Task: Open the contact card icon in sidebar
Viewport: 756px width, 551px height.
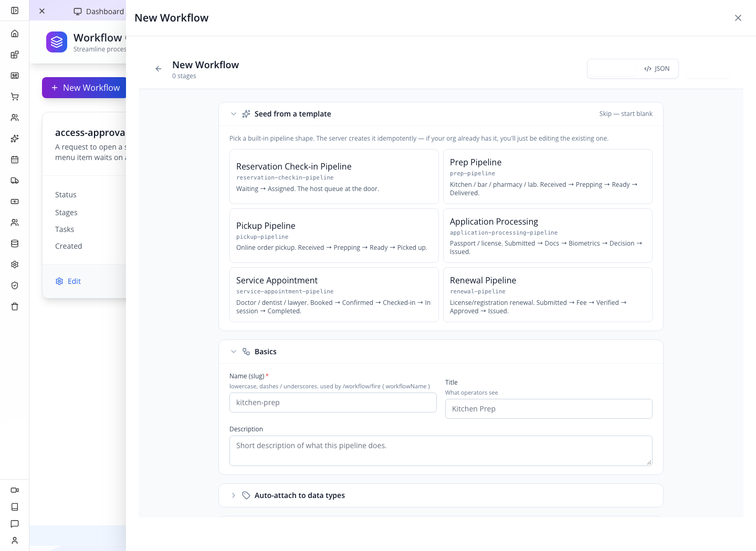Action: coord(15,76)
